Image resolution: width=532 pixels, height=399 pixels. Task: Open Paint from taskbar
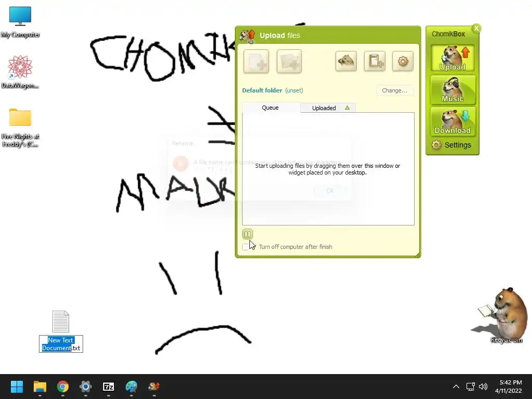click(x=131, y=387)
